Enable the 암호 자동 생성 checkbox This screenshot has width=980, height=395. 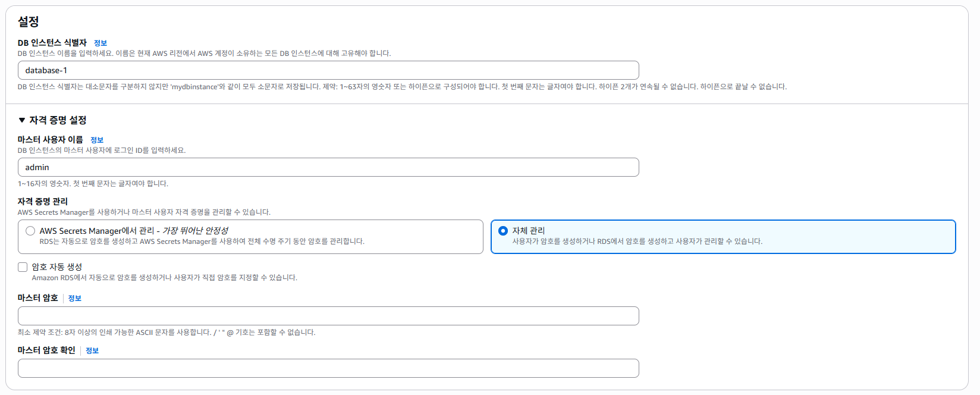[x=23, y=267]
